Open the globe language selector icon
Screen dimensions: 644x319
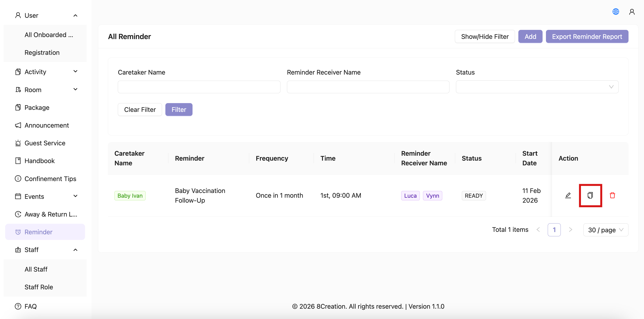(x=616, y=11)
